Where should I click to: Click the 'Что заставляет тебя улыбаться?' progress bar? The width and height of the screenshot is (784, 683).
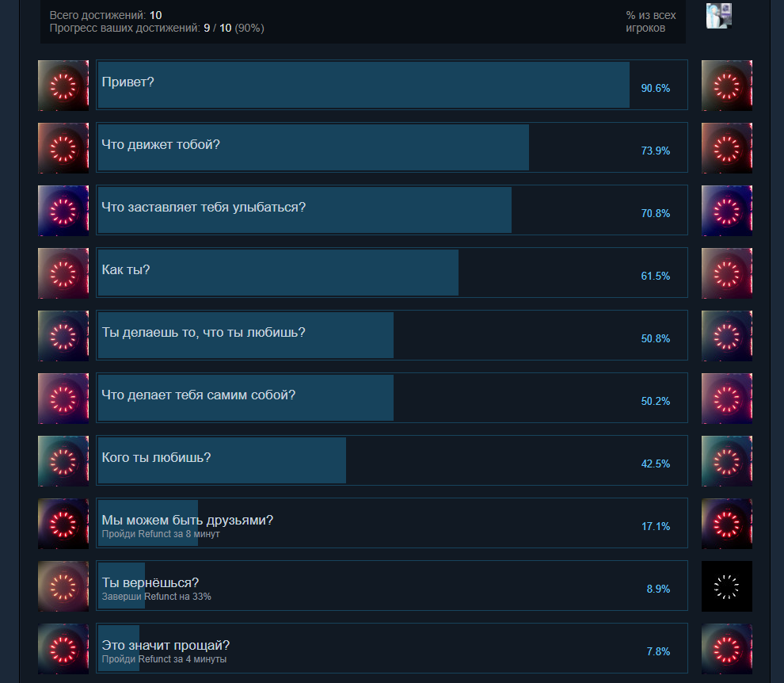pos(305,210)
